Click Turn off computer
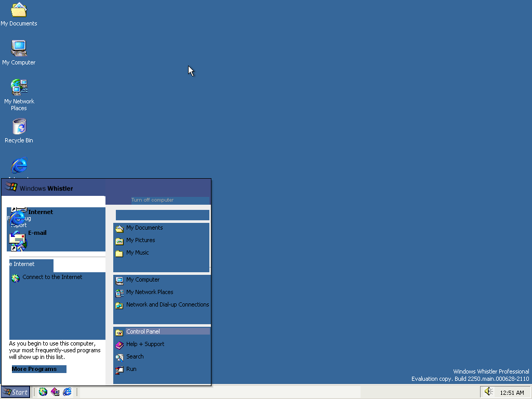 152,200
